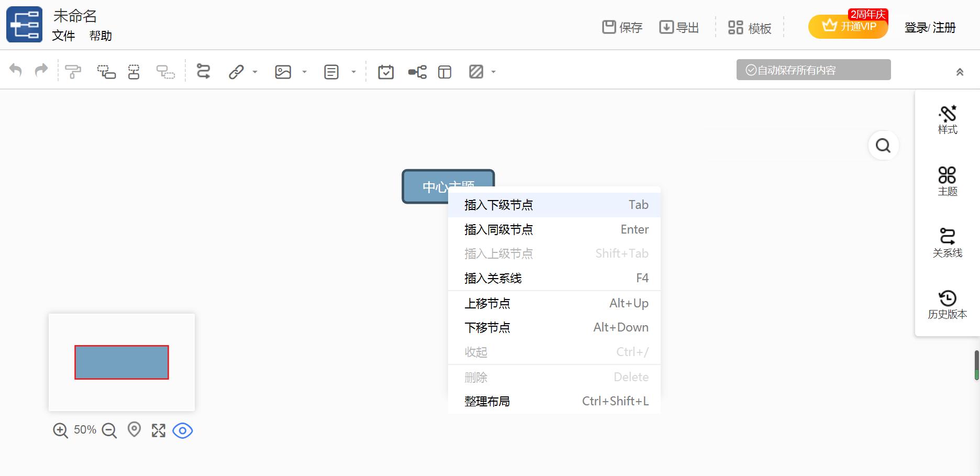Open the note insert dropdown arrow

(x=354, y=72)
